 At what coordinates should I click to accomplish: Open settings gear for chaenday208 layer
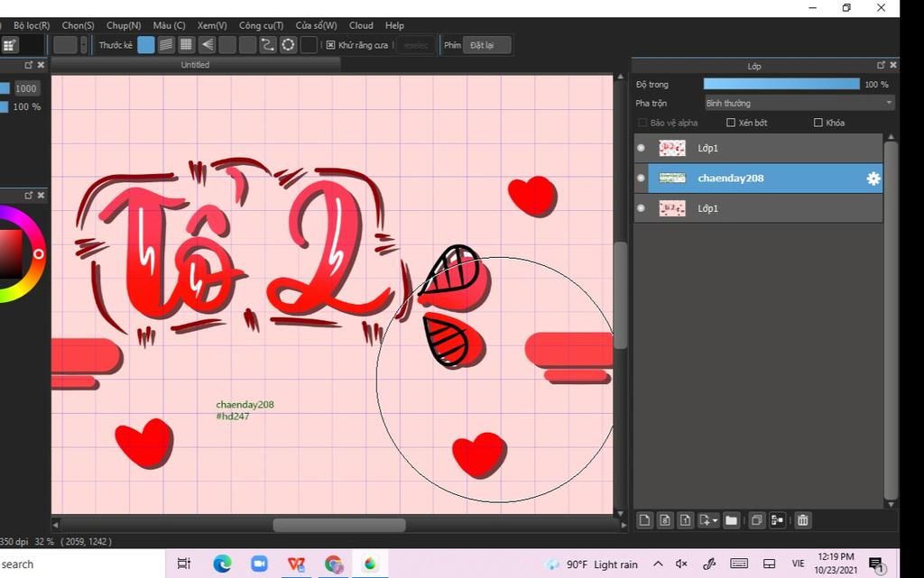coord(873,179)
